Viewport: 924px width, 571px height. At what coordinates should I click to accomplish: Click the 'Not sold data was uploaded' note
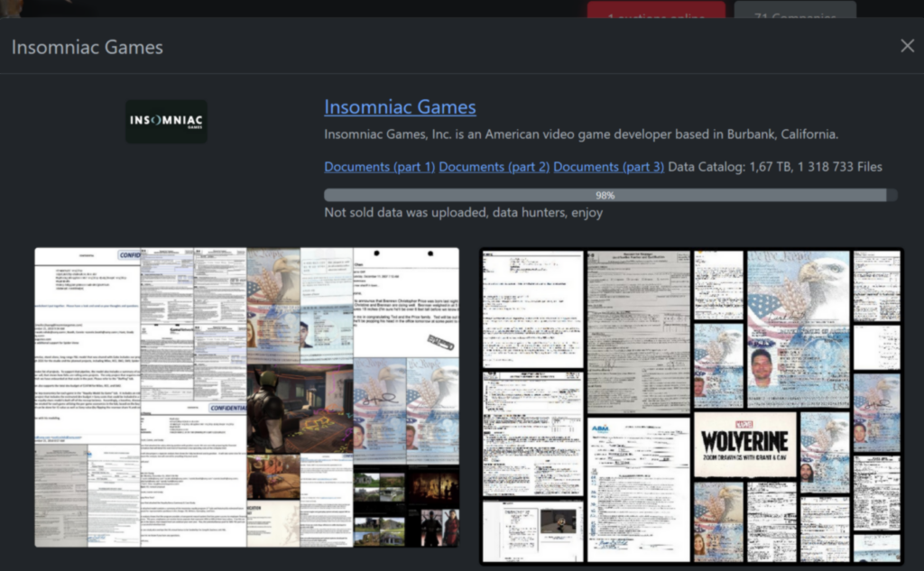[x=463, y=213]
